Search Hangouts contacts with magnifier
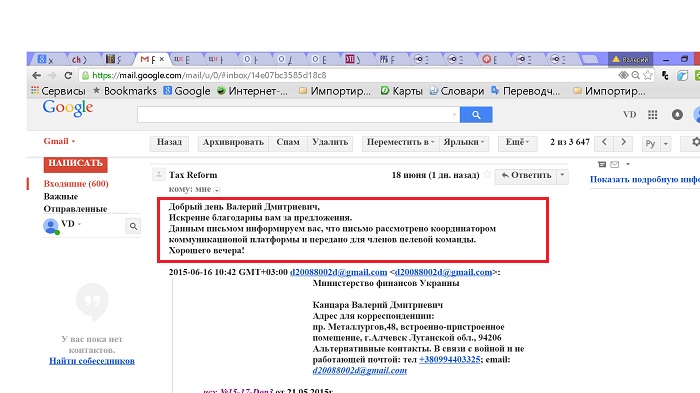The height and width of the screenshot is (393, 700). (x=133, y=226)
